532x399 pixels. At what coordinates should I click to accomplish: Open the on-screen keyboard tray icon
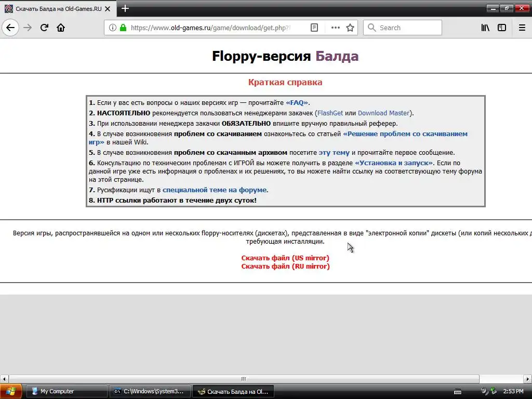(x=457, y=392)
